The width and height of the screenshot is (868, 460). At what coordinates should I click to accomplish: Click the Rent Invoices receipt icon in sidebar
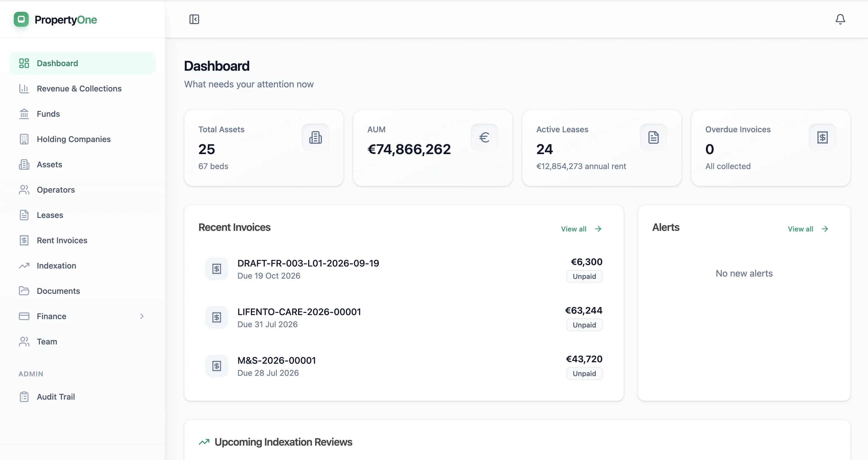(x=24, y=240)
